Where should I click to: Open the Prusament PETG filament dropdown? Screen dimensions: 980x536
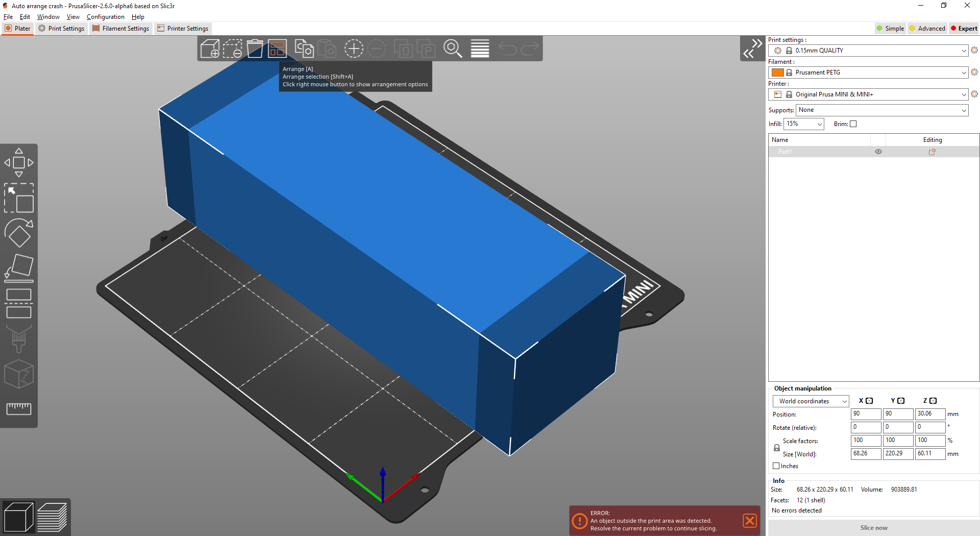868,72
